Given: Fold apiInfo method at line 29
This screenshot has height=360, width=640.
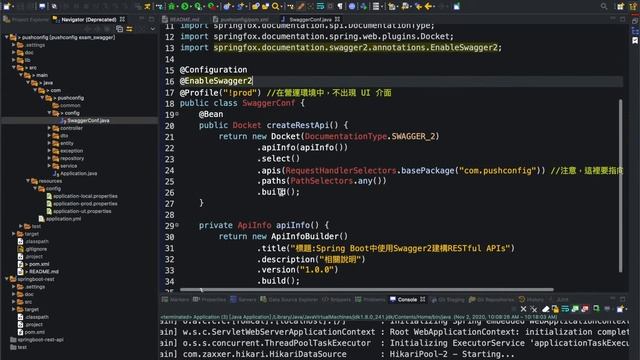Looking at the screenshot, I should (x=177, y=225).
